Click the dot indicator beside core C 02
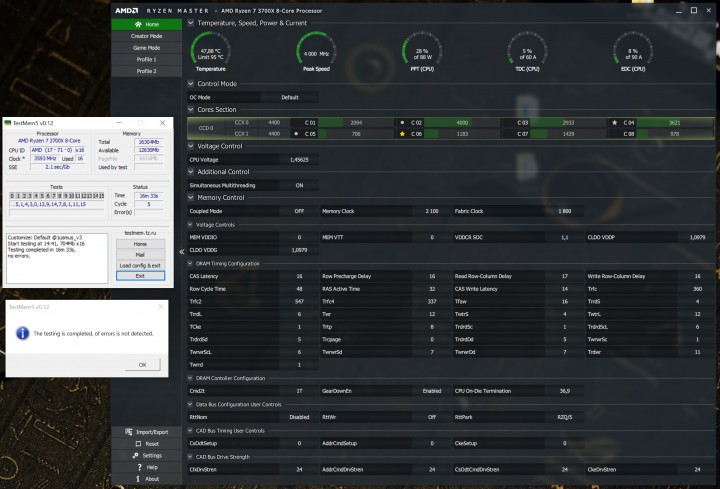Screen dimensions: 720x489 click(x=402, y=123)
